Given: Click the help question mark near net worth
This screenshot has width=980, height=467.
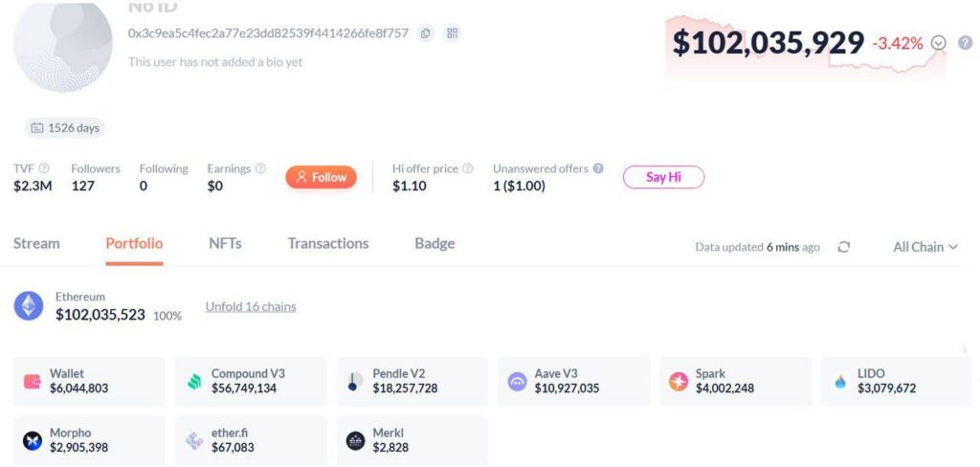Looking at the screenshot, I should click(x=965, y=43).
